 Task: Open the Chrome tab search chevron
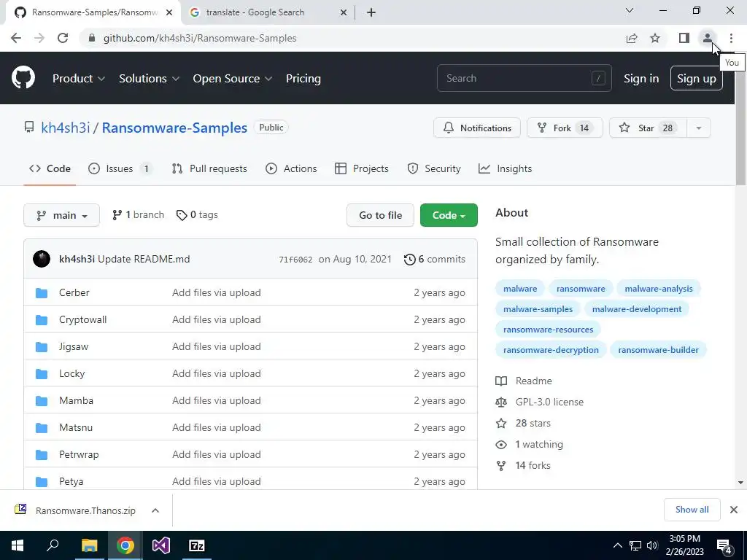630,10
